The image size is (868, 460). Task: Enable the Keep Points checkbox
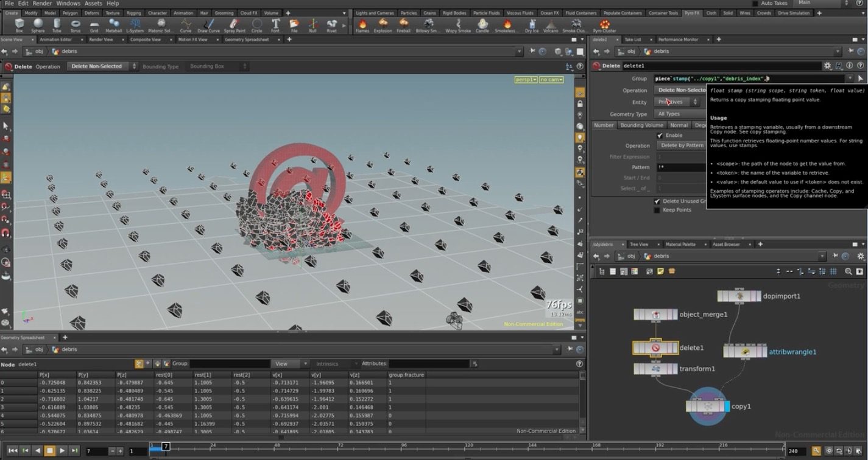click(657, 210)
